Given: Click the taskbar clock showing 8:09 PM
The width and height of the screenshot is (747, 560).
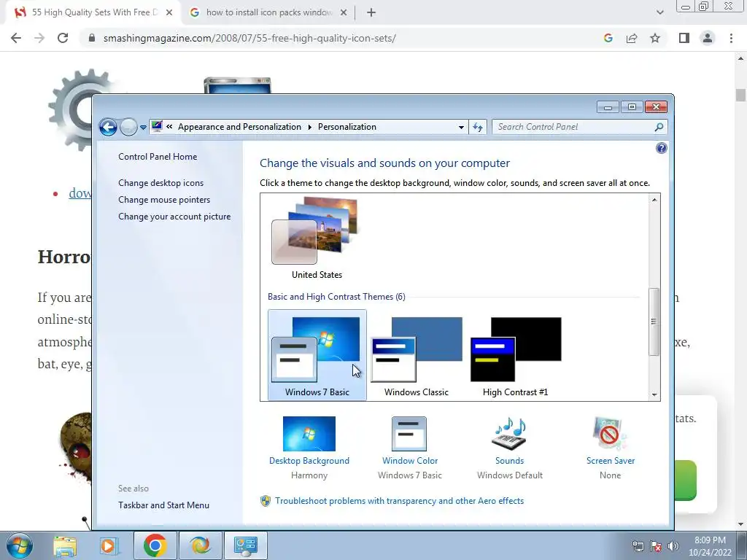Looking at the screenshot, I should click(x=710, y=546).
